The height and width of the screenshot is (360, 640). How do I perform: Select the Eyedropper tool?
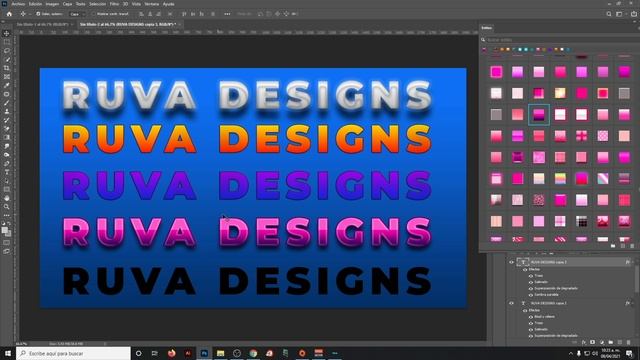point(7,85)
